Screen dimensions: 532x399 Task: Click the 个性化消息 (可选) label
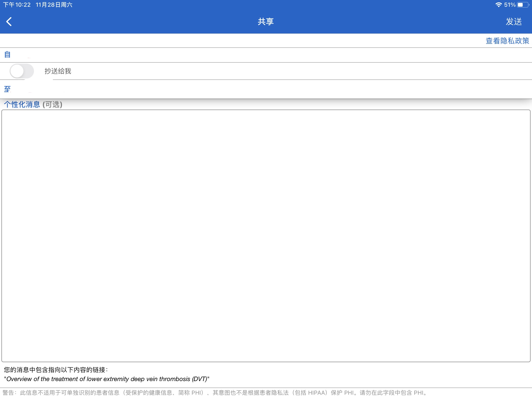tap(33, 104)
